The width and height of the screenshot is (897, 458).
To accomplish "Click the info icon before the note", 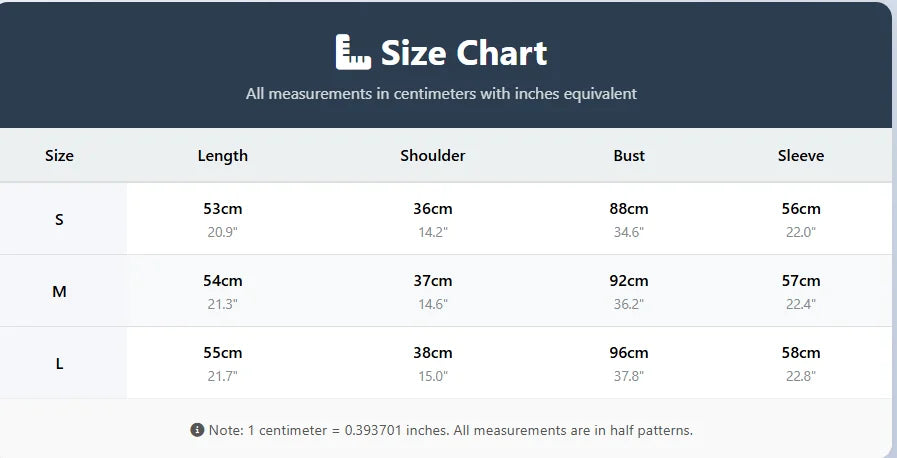I will [197, 430].
